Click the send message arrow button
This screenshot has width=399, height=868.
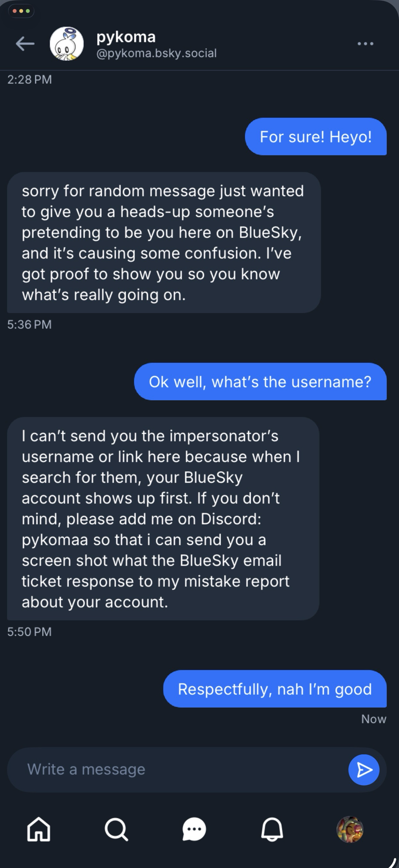[364, 769]
